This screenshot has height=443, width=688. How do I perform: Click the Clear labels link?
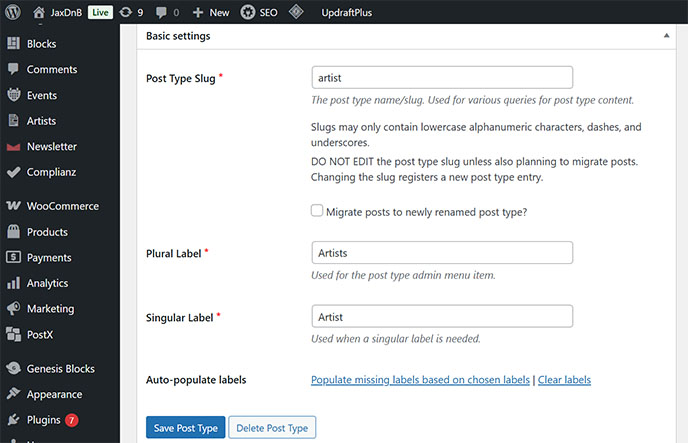click(x=564, y=380)
